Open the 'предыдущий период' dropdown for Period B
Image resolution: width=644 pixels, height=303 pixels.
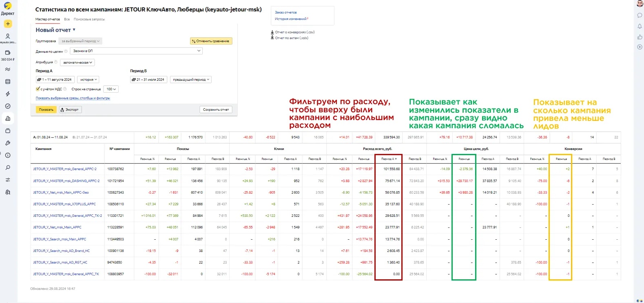[191, 80]
